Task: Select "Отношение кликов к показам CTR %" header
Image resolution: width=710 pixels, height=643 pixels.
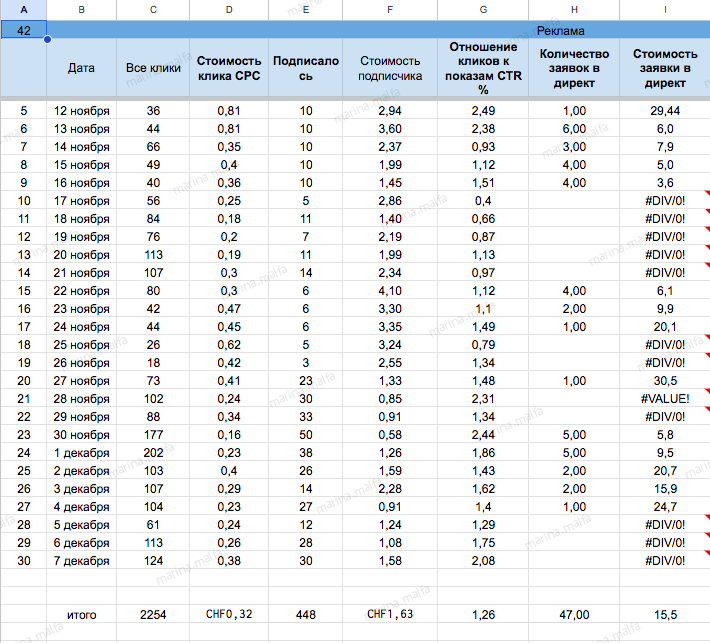Action: click(x=483, y=68)
